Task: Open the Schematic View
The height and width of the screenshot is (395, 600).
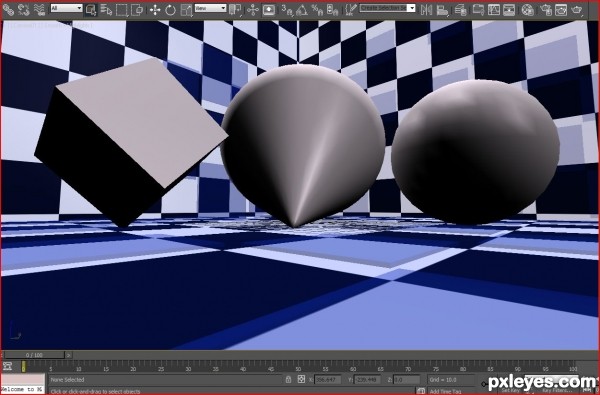Action: click(x=509, y=10)
